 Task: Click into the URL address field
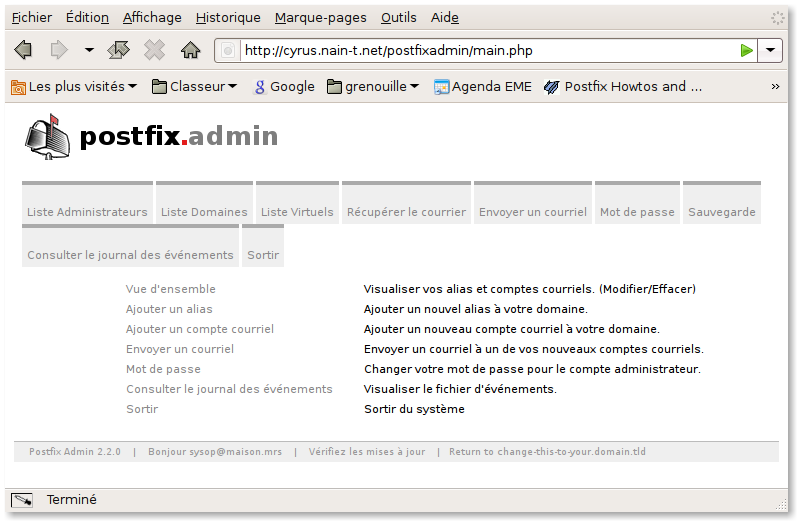[480, 50]
